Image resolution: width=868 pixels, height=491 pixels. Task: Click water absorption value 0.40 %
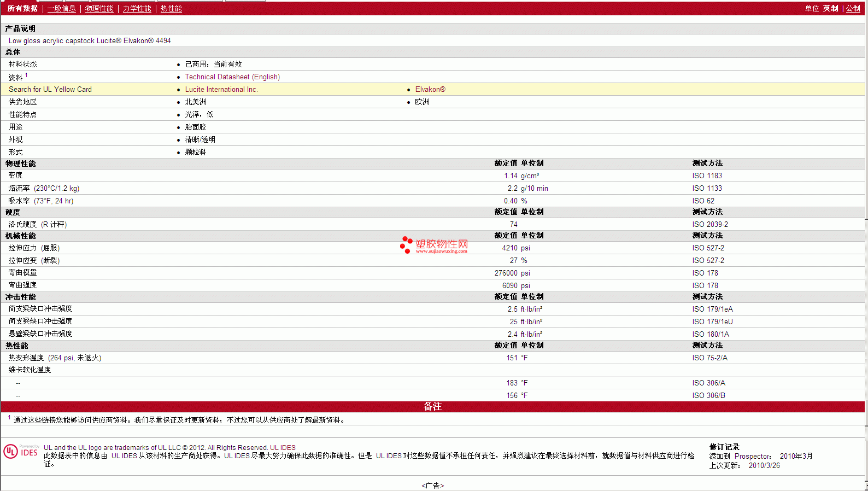coord(515,201)
